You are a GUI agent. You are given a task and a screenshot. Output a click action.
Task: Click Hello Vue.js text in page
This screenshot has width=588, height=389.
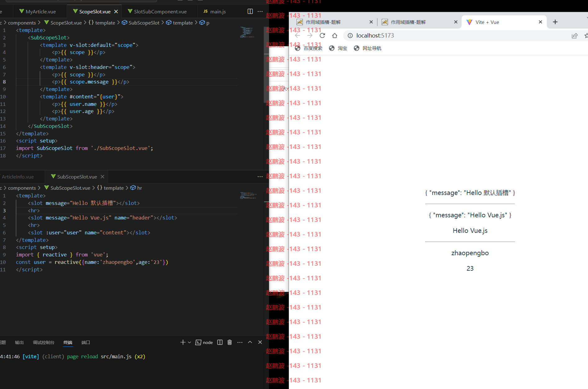click(x=470, y=231)
